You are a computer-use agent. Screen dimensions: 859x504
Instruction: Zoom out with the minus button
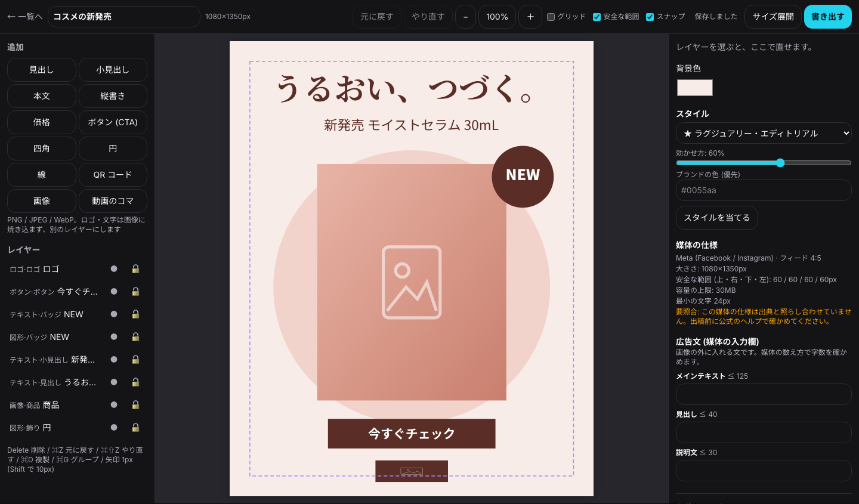465,17
